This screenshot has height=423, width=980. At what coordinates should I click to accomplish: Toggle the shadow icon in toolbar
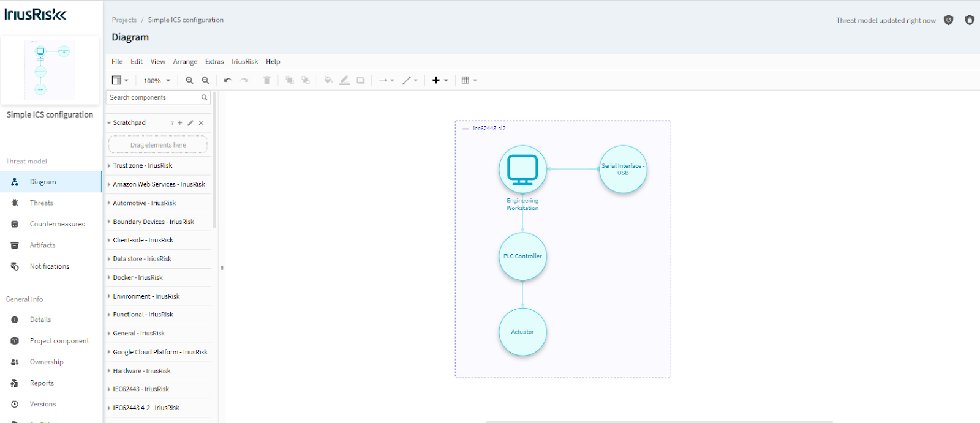coord(361,80)
